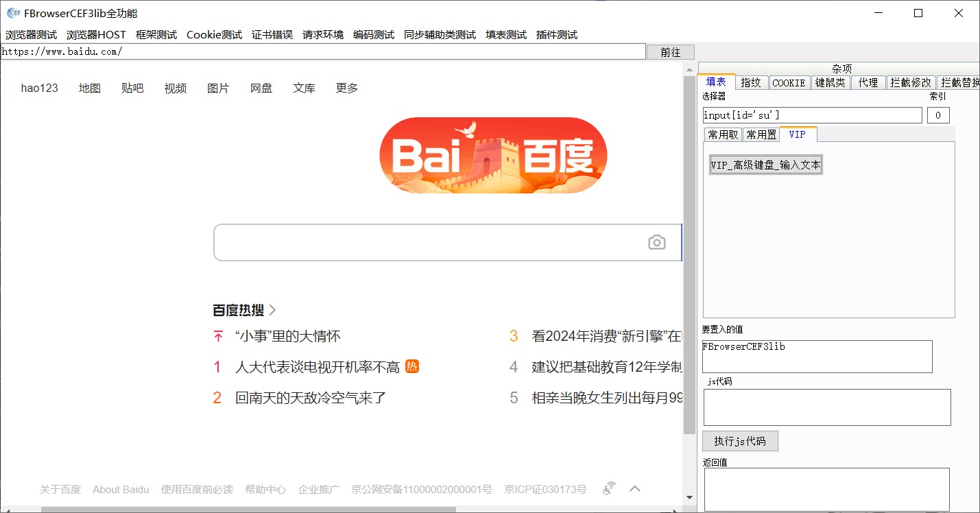The width and height of the screenshot is (980, 513).
Task: Open the 证书错误 menu
Action: click(x=272, y=35)
